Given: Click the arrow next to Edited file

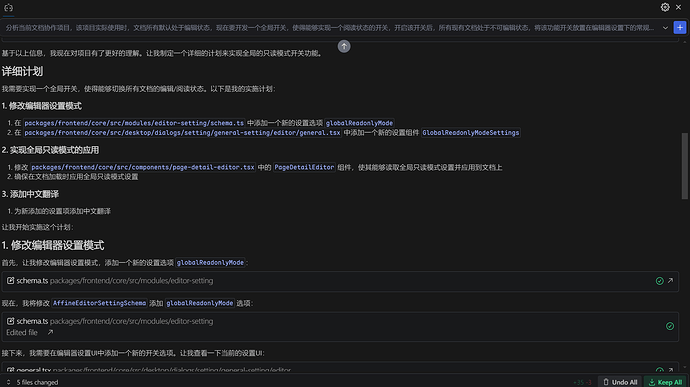Looking at the screenshot, I should coord(50,332).
